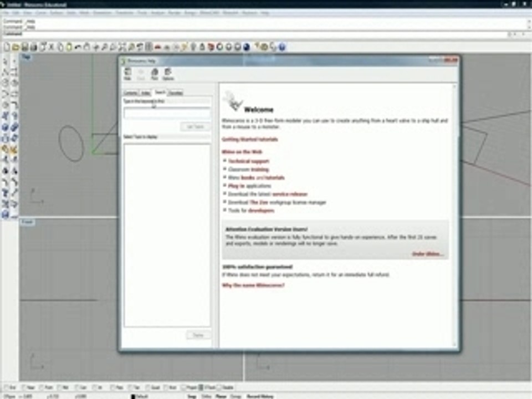Select the Circle tool in left toolbar
The image size is (532, 399).
5,83
